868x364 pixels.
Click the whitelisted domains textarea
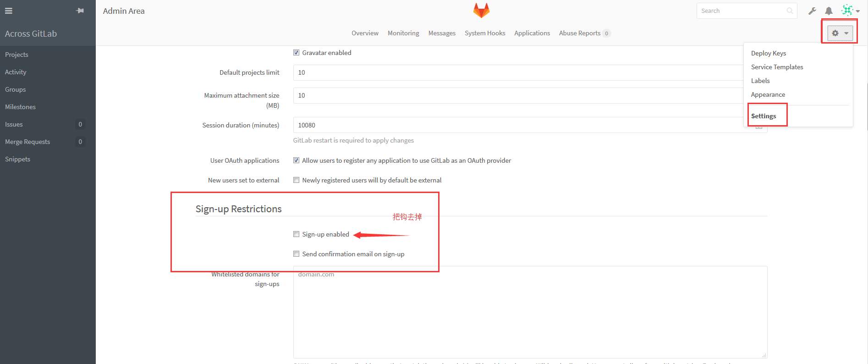pos(530,312)
